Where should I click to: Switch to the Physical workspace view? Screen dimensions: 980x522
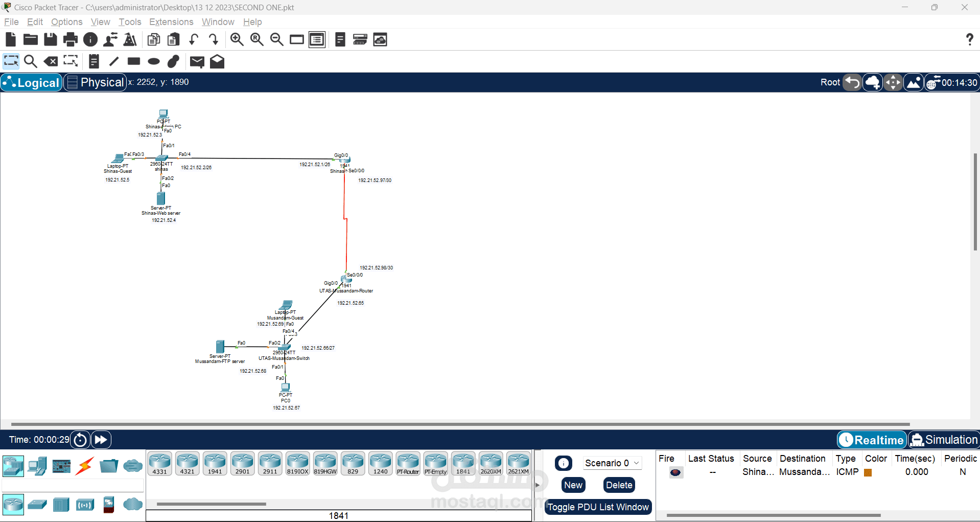coord(95,82)
